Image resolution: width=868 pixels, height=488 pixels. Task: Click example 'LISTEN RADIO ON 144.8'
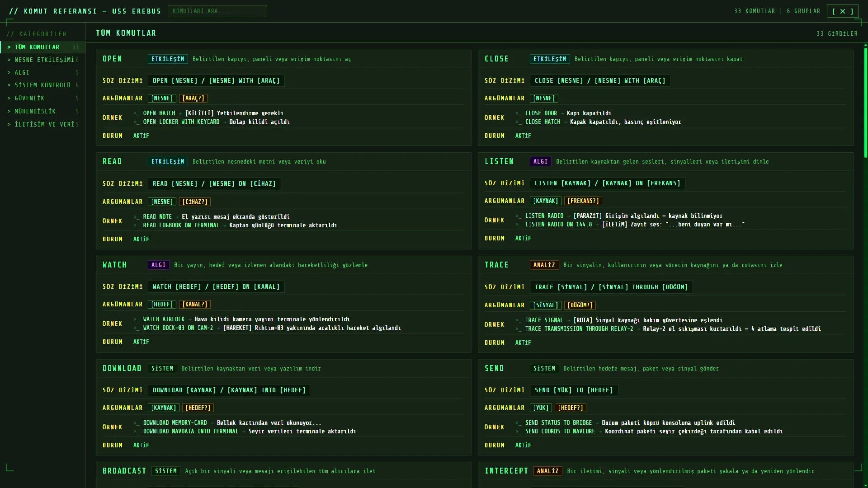tap(558, 224)
